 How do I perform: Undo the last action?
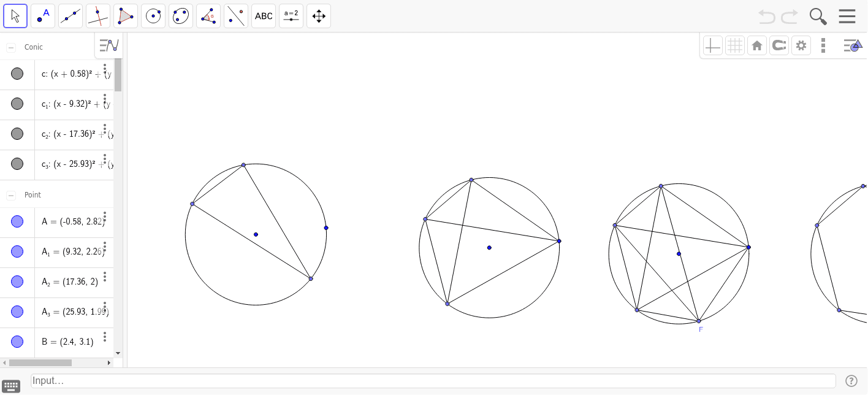766,16
